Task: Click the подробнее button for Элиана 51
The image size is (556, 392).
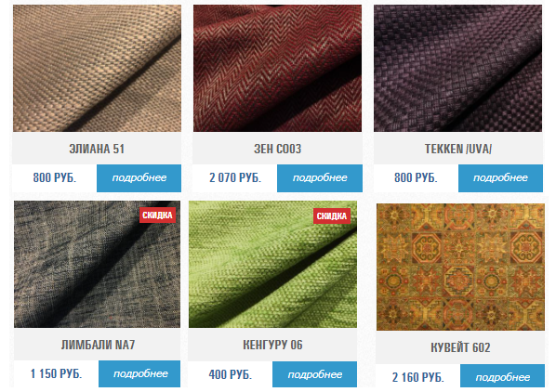Action: (x=139, y=178)
